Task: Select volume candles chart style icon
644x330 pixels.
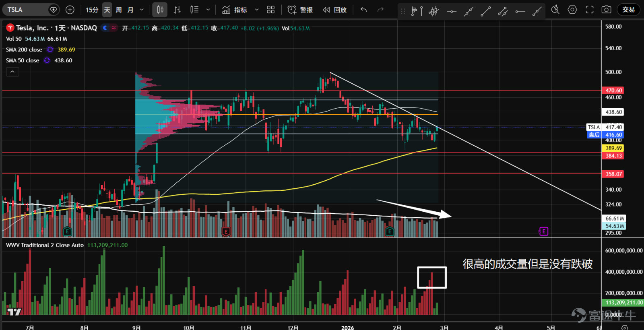Action: (x=194, y=10)
